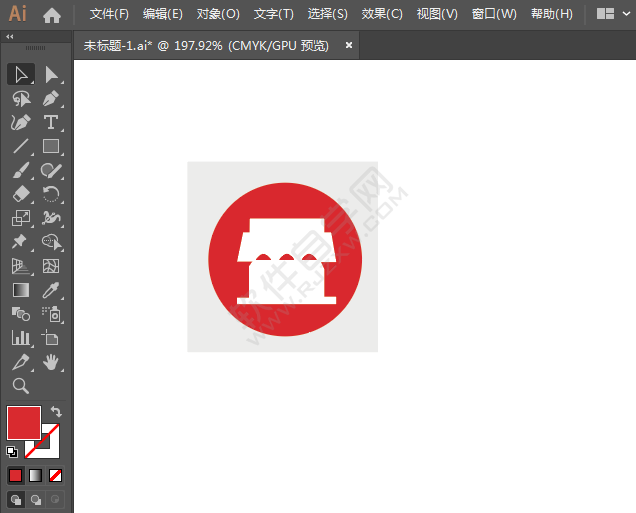This screenshot has height=513, width=636.
Task: Select the Paintbrush tool
Action: (20, 170)
